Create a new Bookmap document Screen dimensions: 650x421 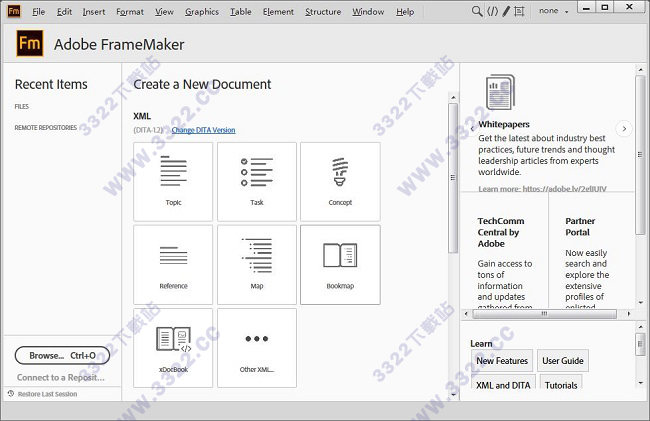coord(340,265)
